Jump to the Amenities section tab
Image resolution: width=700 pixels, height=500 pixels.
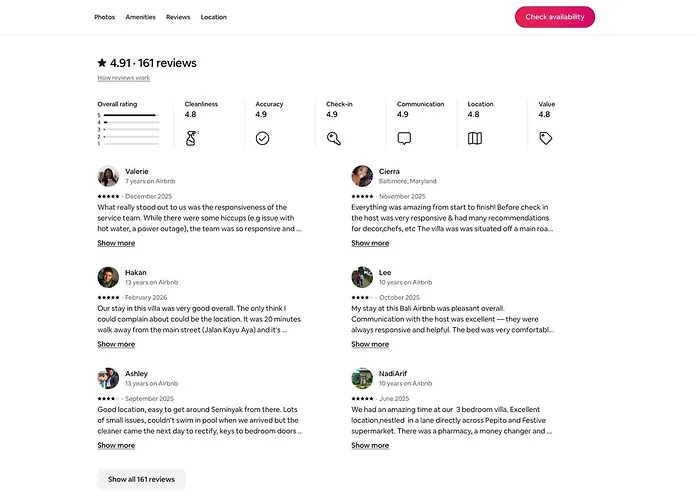pos(141,17)
